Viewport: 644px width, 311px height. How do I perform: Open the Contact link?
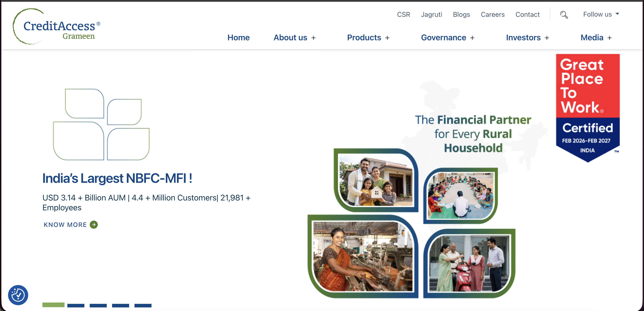(527, 15)
